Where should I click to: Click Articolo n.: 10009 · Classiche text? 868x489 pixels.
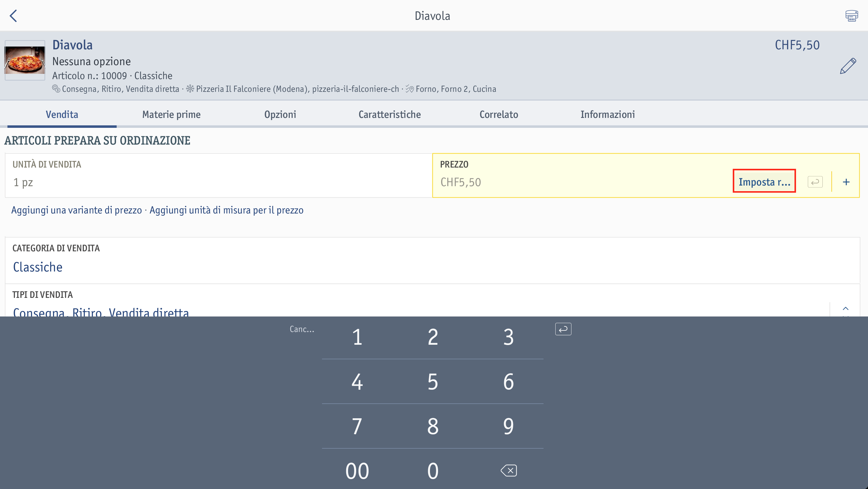coord(112,76)
